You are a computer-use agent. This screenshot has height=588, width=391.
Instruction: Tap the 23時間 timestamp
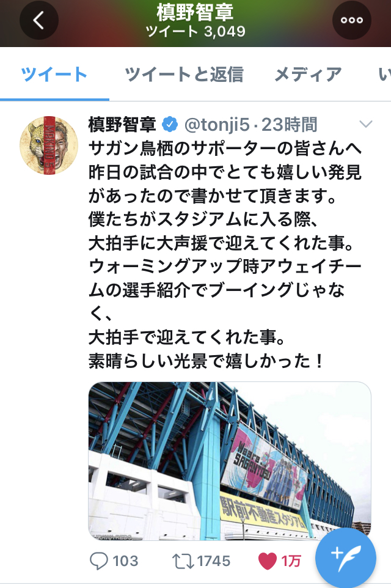(x=290, y=125)
